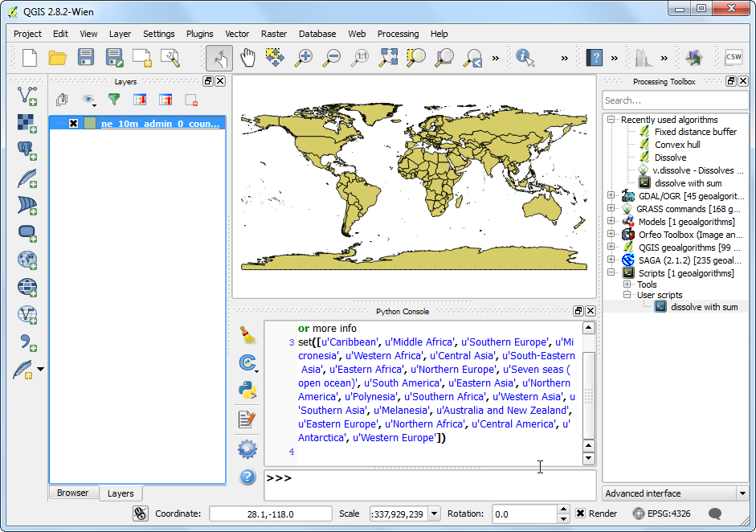Click the Add Vector Layer icon
Viewport: 756px width, 532px height.
(27, 96)
